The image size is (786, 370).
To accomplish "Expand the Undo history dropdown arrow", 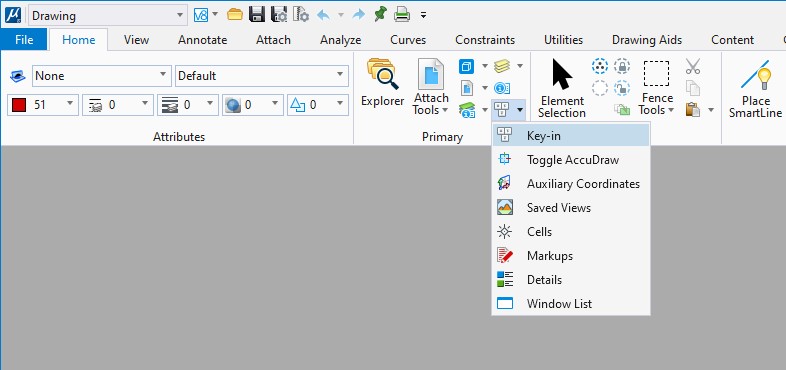I will pyautogui.click(x=341, y=15).
